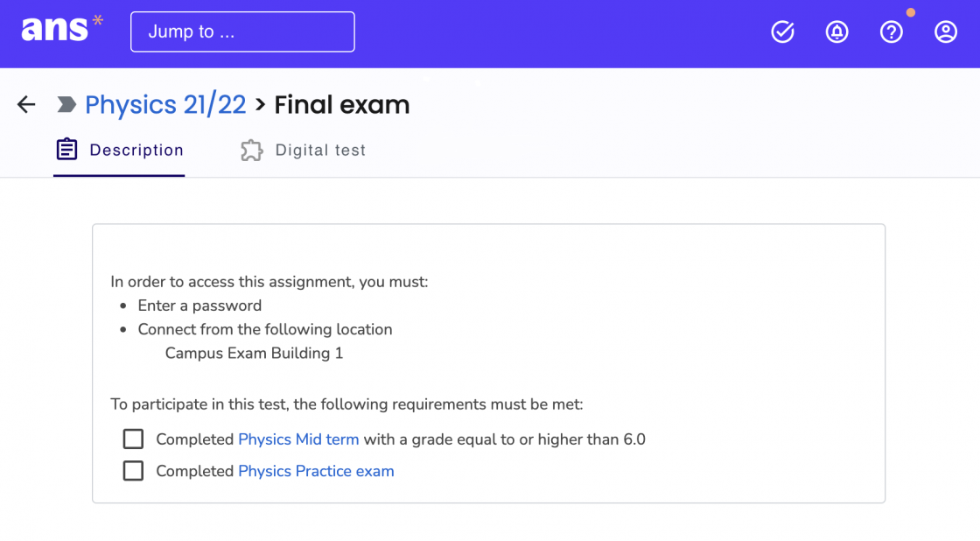Click the Jump to search field
Viewport: 980px width, 541px height.
click(x=242, y=32)
